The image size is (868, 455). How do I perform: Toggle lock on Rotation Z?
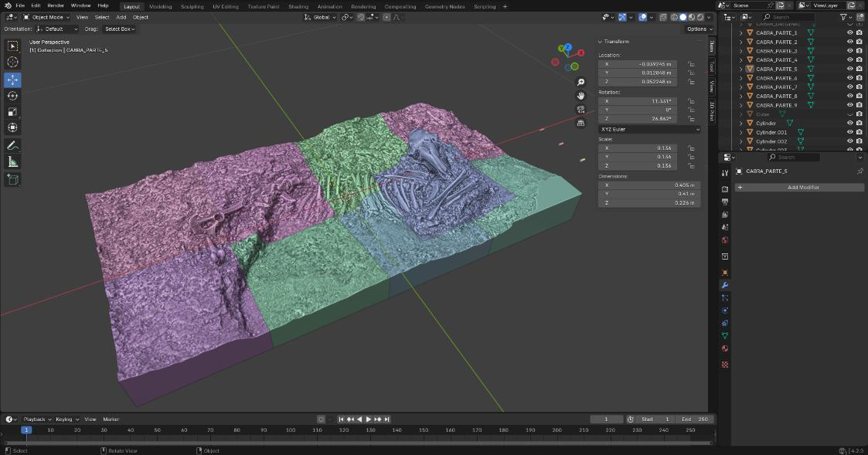[x=692, y=119]
